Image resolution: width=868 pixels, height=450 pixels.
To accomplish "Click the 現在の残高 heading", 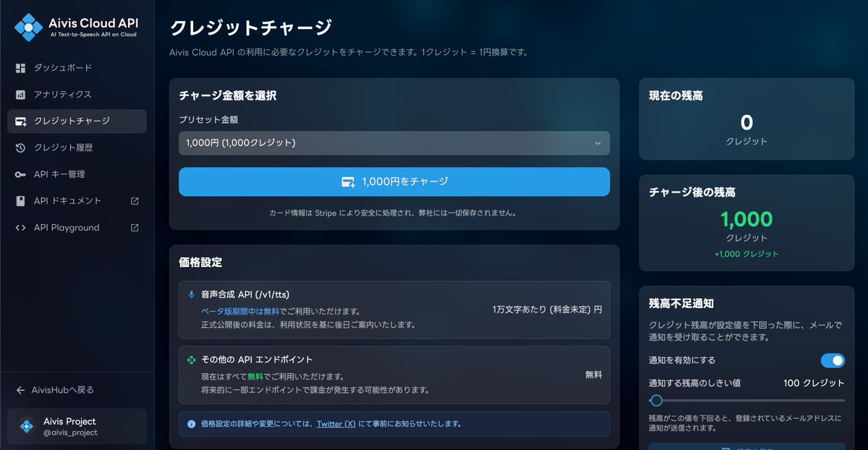I will [676, 95].
